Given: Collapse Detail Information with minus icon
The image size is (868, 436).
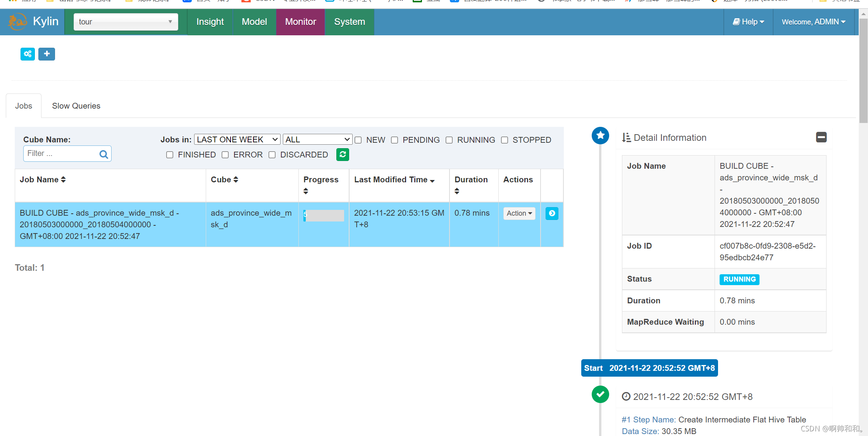Looking at the screenshot, I should pos(821,137).
